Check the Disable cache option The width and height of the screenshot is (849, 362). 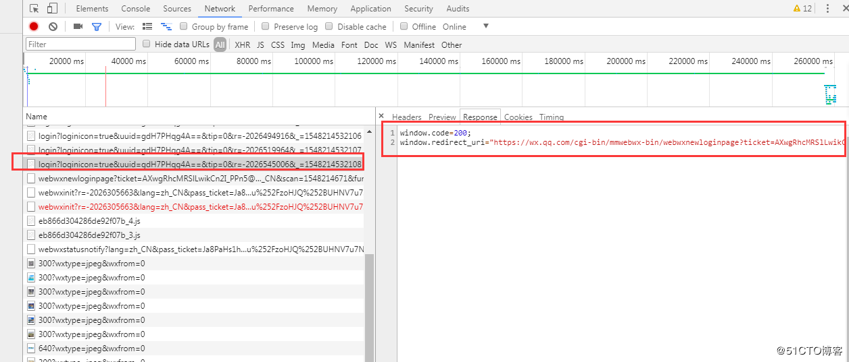[x=329, y=26]
